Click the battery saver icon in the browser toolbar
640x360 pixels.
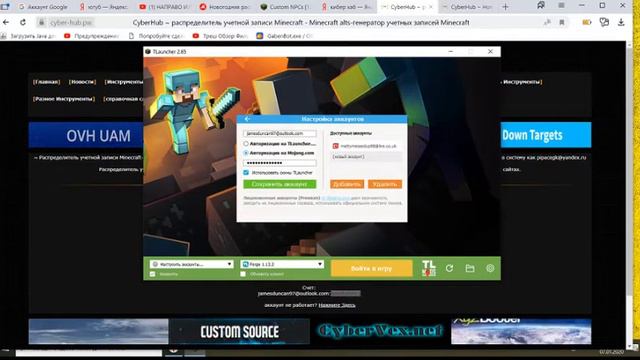pos(587,22)
